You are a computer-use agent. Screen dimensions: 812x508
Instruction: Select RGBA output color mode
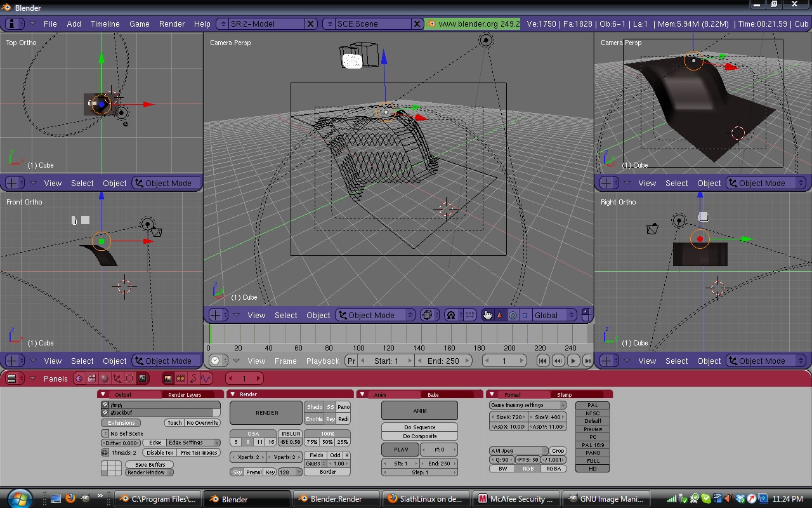coord(553,469)
